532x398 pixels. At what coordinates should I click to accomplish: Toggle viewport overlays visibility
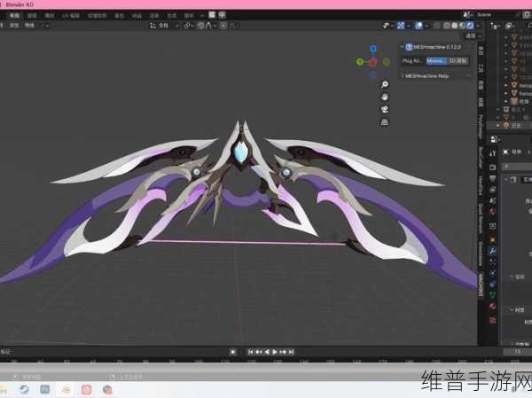419,26
